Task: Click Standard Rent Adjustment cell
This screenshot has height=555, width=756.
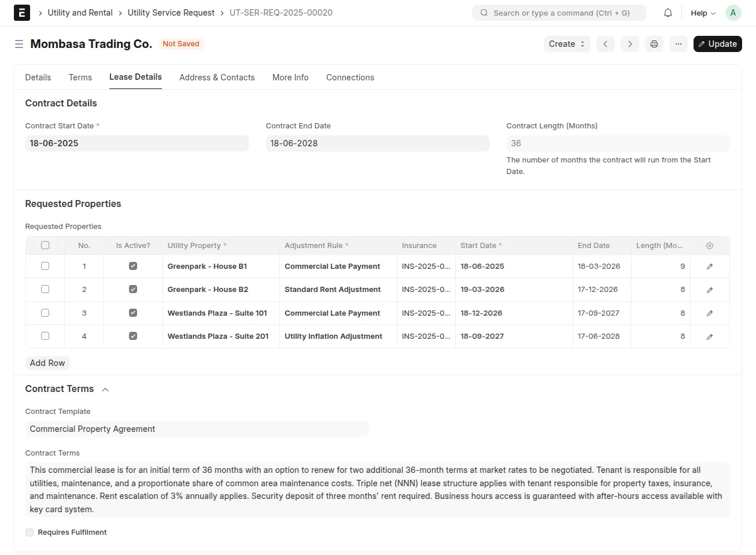Action: pyautogui.click(x=338, y=290)
